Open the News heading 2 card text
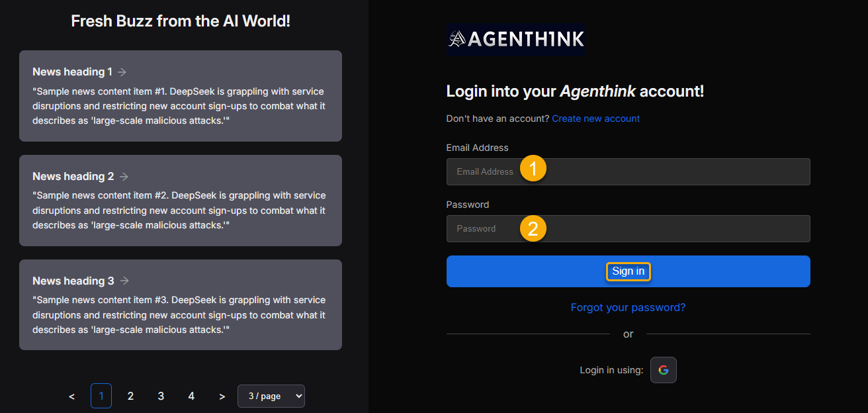This screenshot has height=413, width=868. point(180,210)
